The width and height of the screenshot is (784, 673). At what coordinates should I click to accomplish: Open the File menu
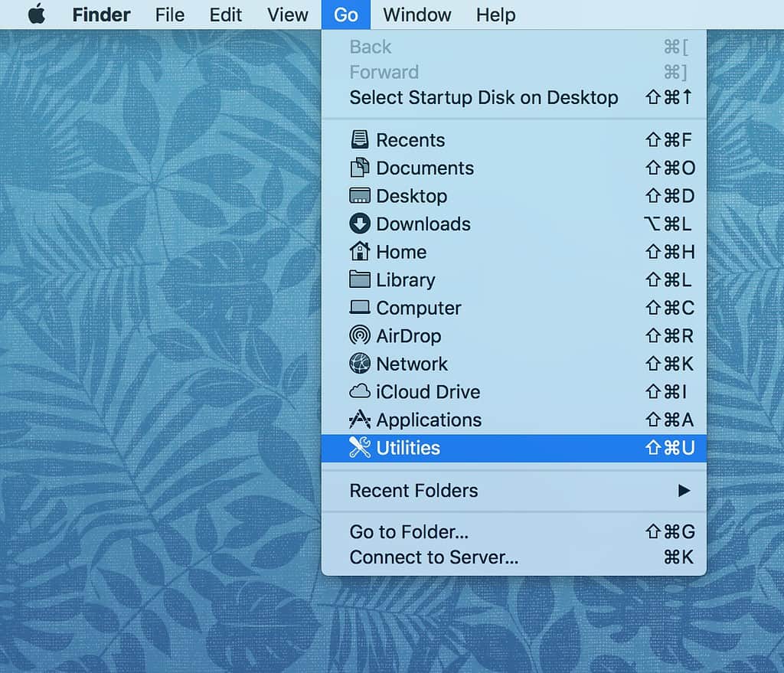[x=169, y=15]
